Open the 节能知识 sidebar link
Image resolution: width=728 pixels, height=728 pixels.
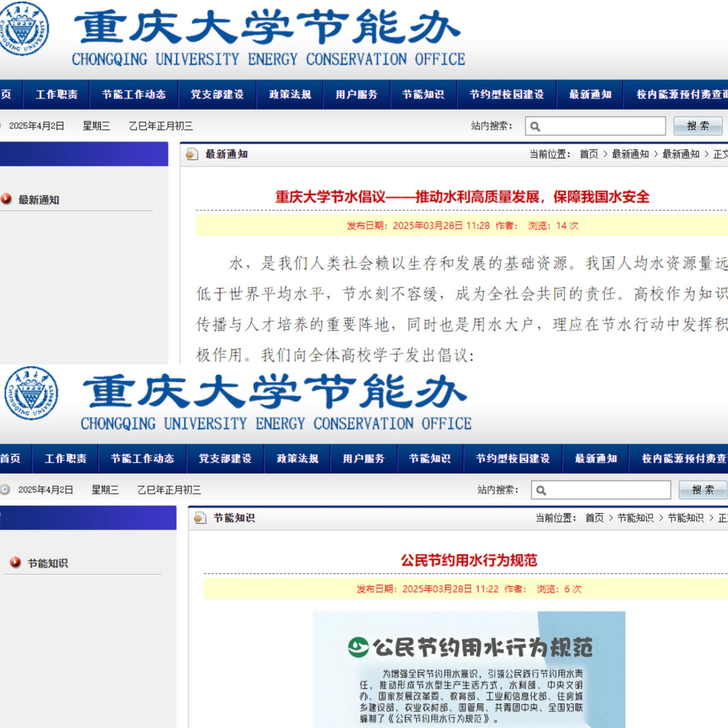coord(48,563)
